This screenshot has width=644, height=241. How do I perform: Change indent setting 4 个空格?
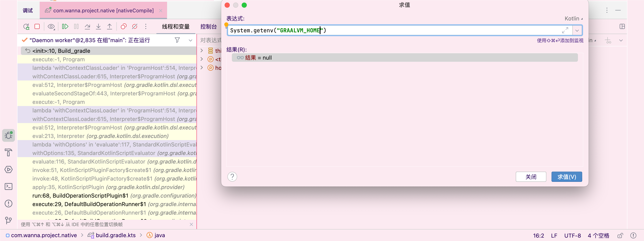[598, 235]
